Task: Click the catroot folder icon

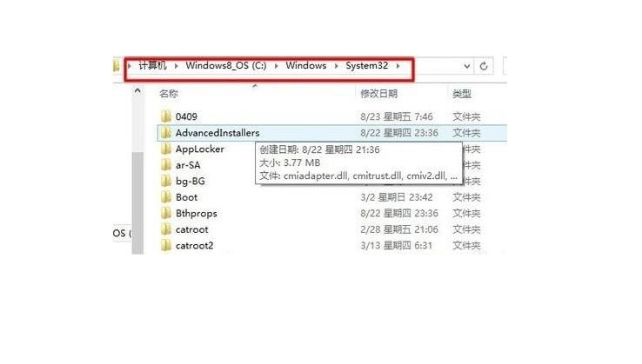Action: [x=166, y=229]
